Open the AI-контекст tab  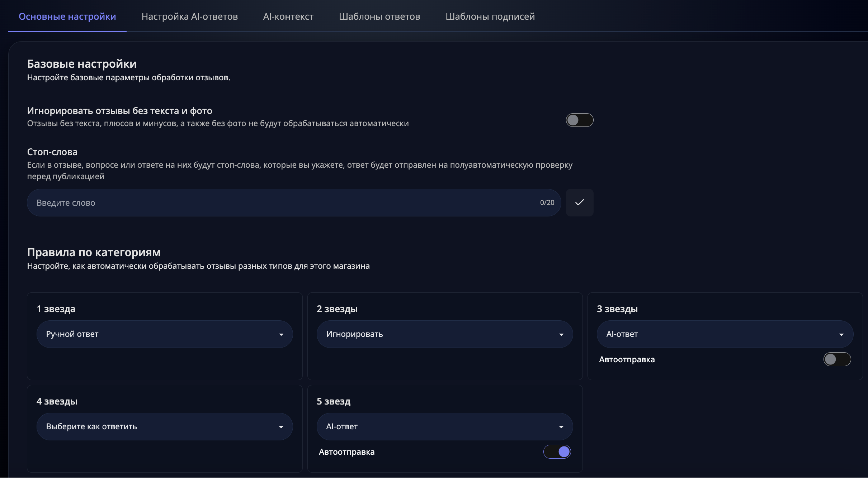click(x=288, y=16)
